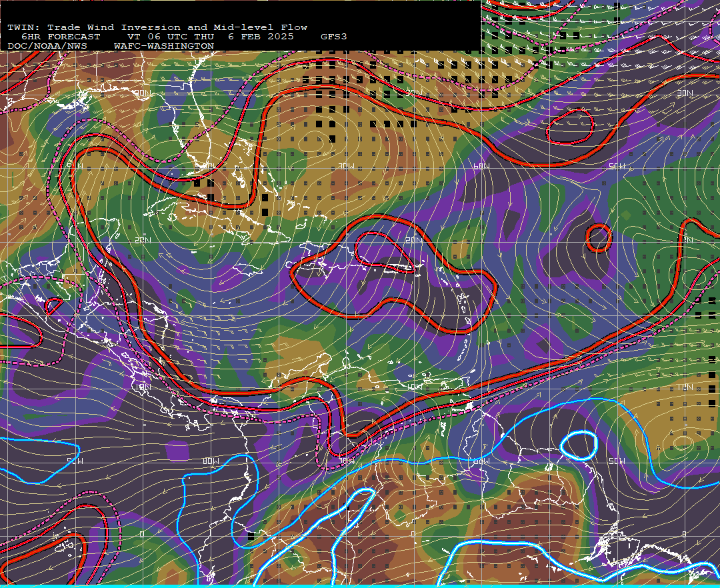Click the 10N label at the right edge

tap(685, 387)
